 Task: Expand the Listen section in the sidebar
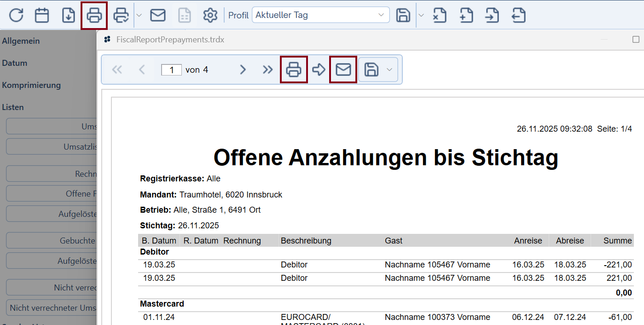[13, 107]
